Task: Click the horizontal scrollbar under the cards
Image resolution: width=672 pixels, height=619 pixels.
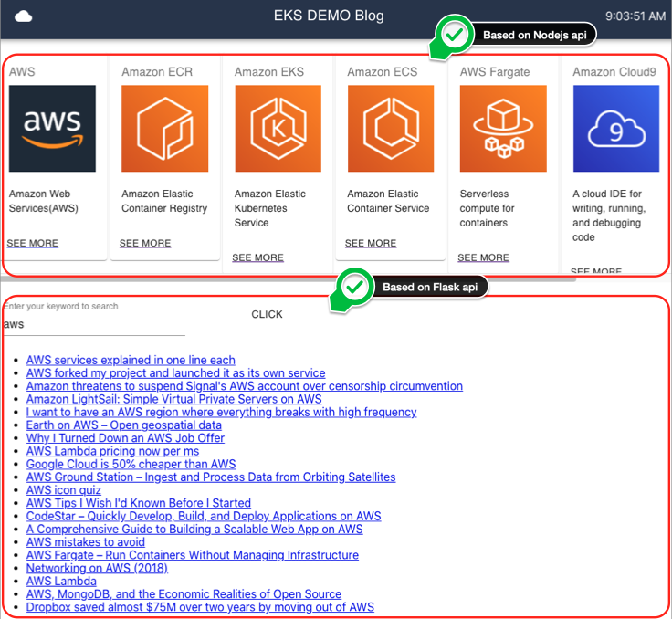Action: (288, 279)
